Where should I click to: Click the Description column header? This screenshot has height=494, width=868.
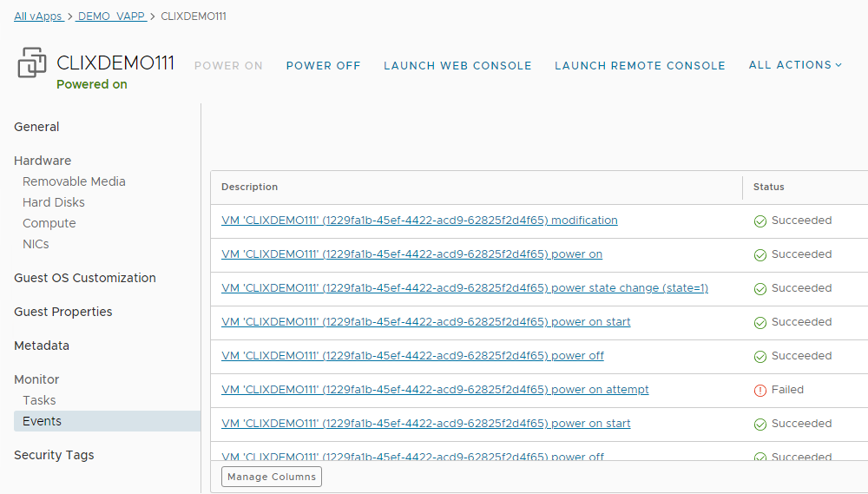250,187
